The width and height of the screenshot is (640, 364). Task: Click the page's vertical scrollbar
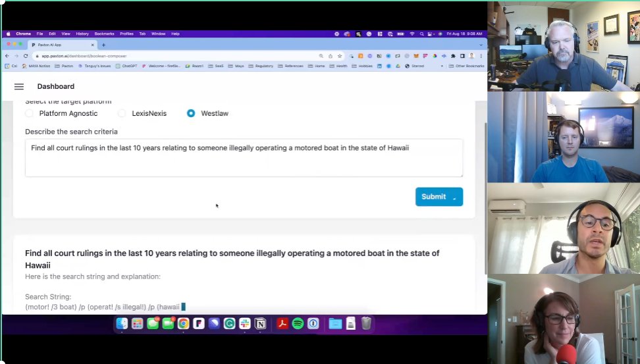[485, 198]
